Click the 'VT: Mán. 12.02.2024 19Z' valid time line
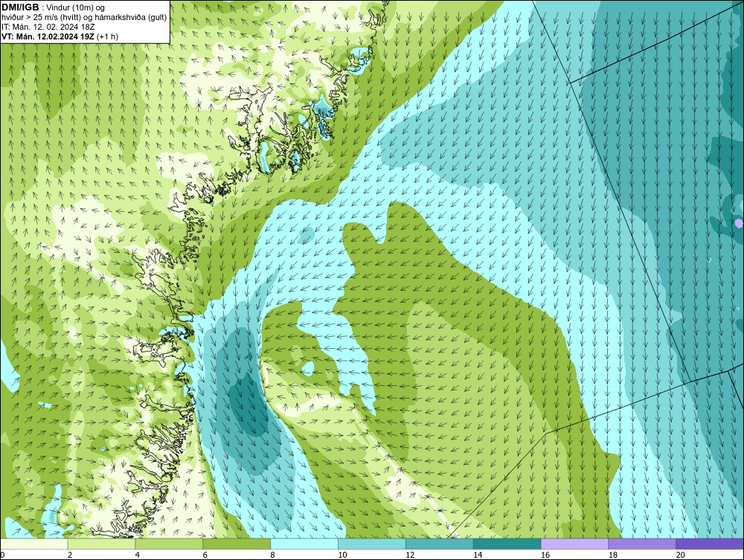Image resolution: width=744 pixels, height=560 pixels. click(48, 36)
